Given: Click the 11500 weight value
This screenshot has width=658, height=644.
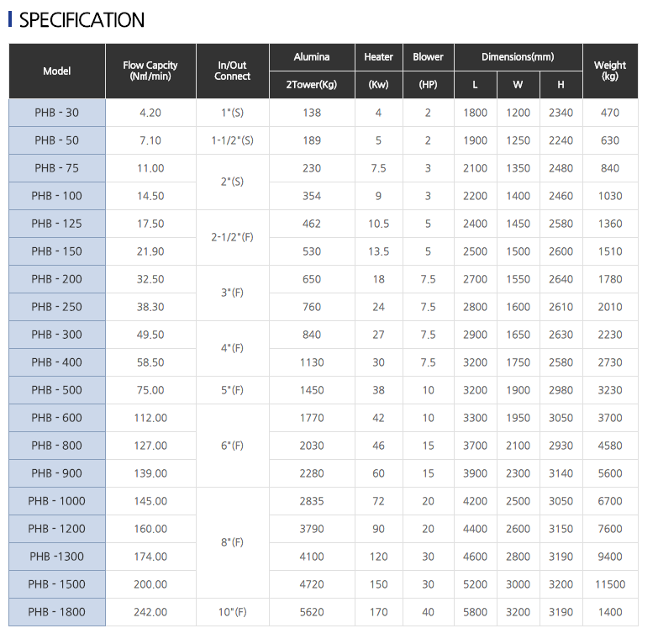Looking at the screenshot, I should (610, 584).
